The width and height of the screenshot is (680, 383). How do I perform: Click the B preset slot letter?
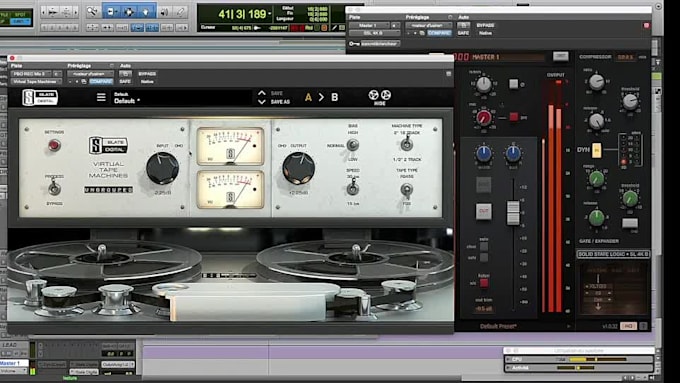click(334, 97)
